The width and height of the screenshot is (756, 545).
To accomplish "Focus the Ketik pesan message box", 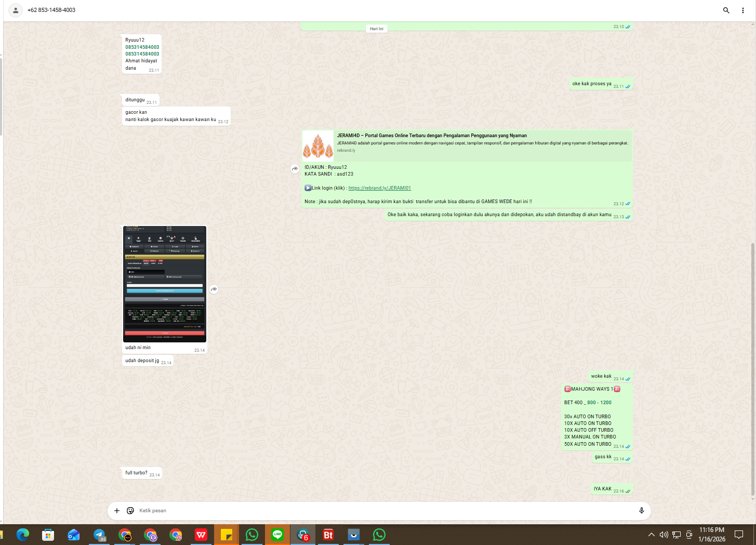I will (x=384, y=511).
